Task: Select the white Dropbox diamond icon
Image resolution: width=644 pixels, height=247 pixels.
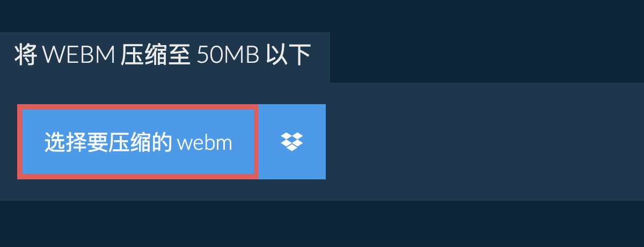Action: (292, 142)
